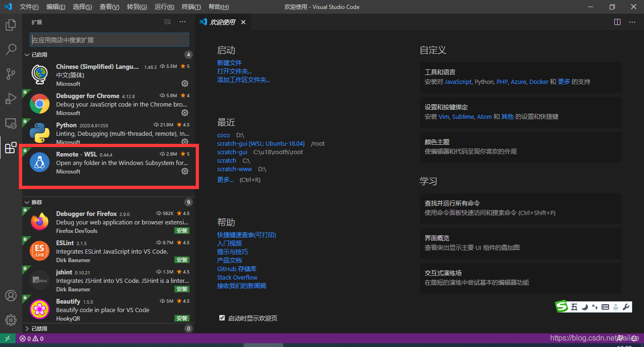Select the Extensions icon in activity bar

(x=11, y=148)
